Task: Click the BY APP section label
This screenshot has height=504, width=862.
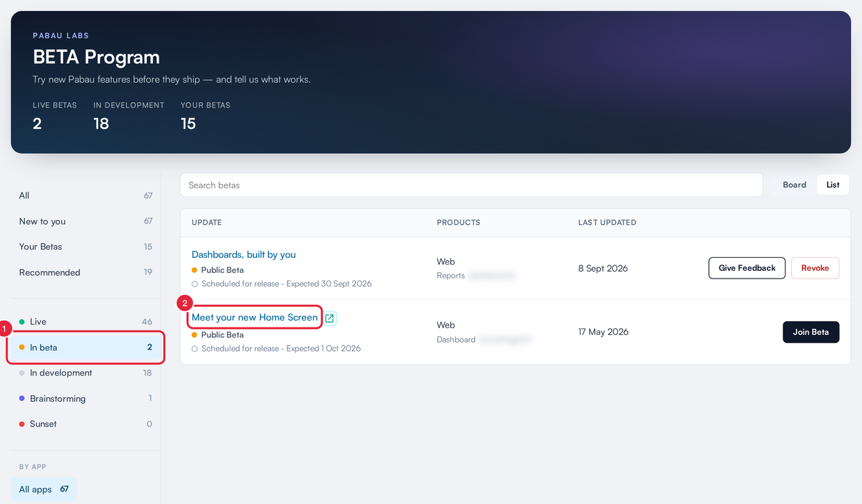Action: click(32, 467)
